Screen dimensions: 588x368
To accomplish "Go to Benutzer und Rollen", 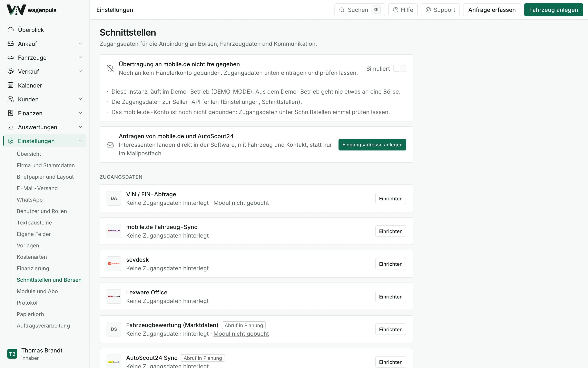I will coord(42,211).
